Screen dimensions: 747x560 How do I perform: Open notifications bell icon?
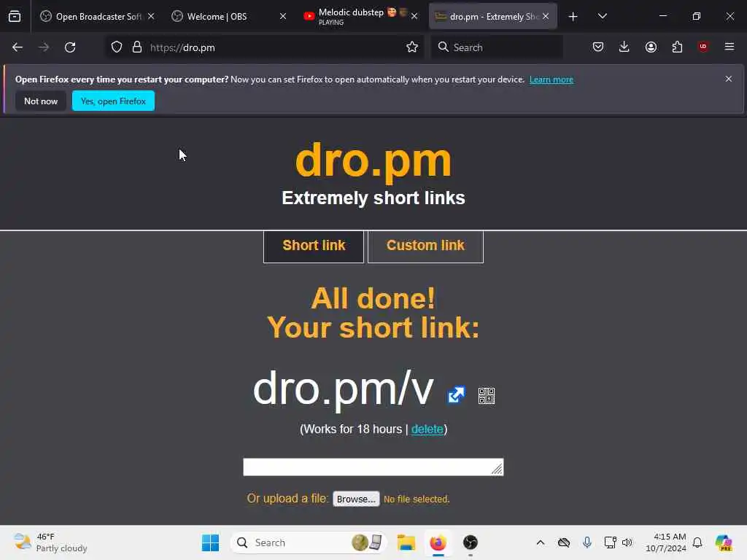[x=697, y=542]
